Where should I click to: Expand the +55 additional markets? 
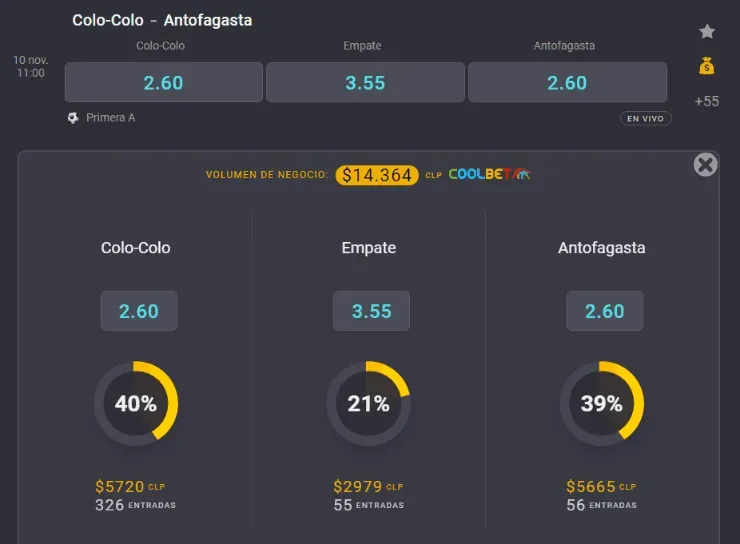tap(707, 101)
